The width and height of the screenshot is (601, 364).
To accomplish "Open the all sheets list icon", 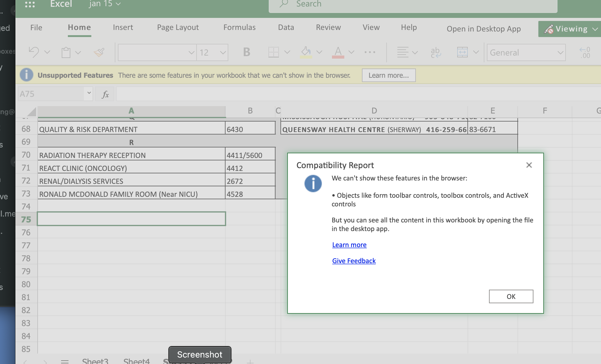I will tap(65, 361).
